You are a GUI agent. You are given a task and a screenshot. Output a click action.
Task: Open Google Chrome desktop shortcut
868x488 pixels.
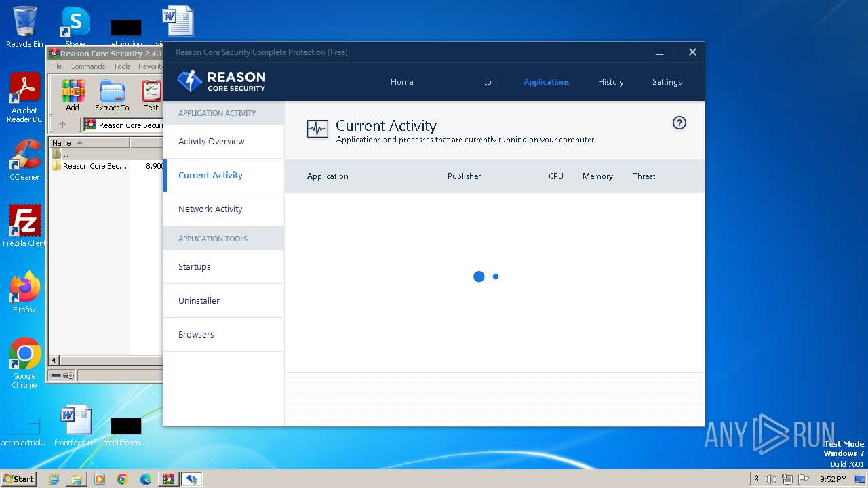(x=24, y=363)
